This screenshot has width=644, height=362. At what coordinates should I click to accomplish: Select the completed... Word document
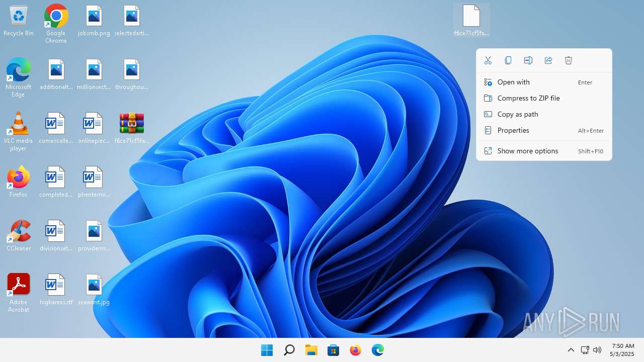coord(56,182)
